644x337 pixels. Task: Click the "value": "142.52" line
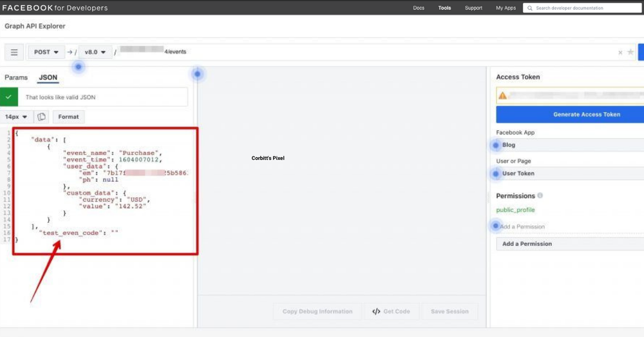[112, 206]
